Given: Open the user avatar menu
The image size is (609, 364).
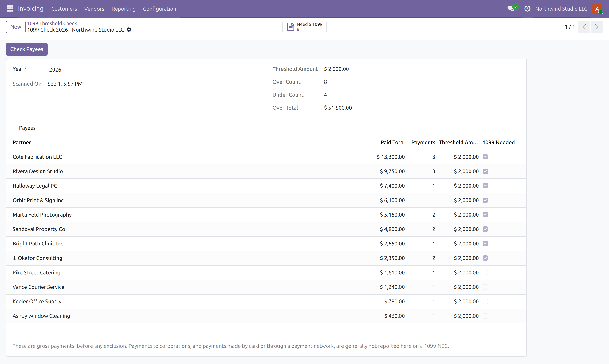Looking at the screenshot, I should [x=597, y=9].
